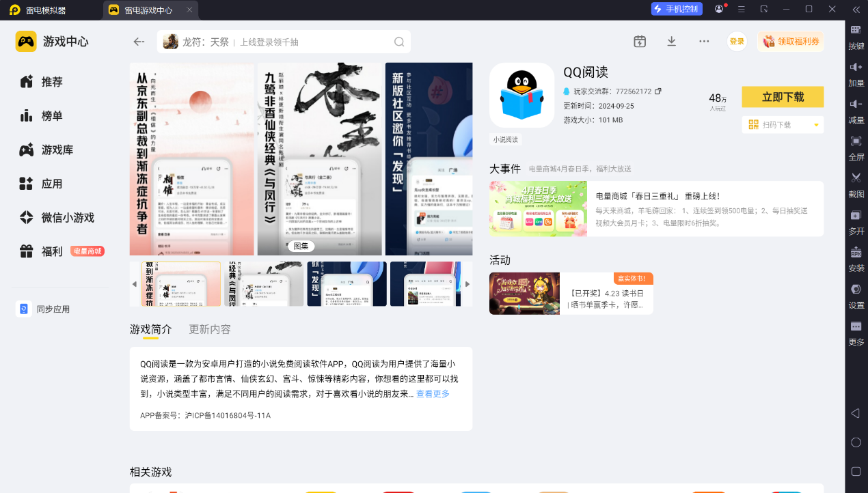Select first screenshot thumbnail
This screenshot has height=493, width=868.
(181, 284)
